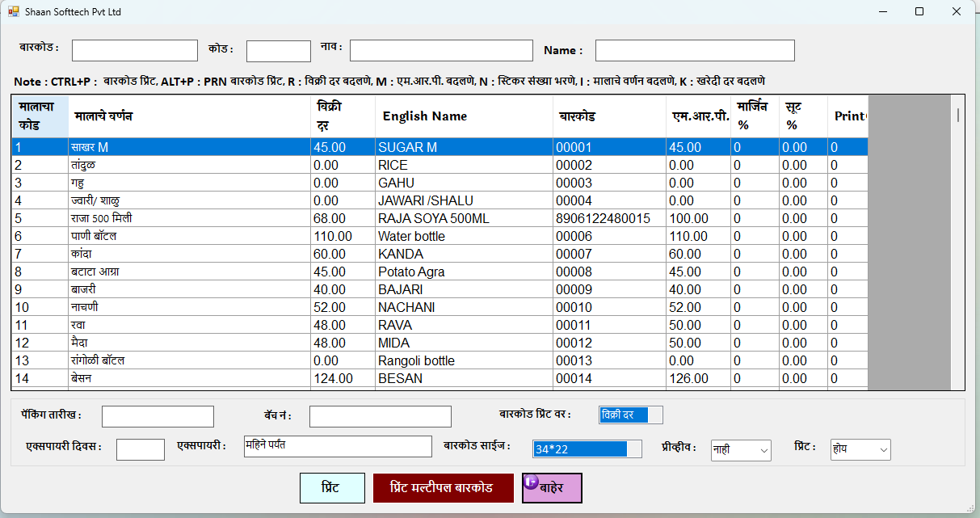Click प्रिंट मल्टीपल बारकोड button
This screenshot has height=518, width=980.
(x=443, y=488)
